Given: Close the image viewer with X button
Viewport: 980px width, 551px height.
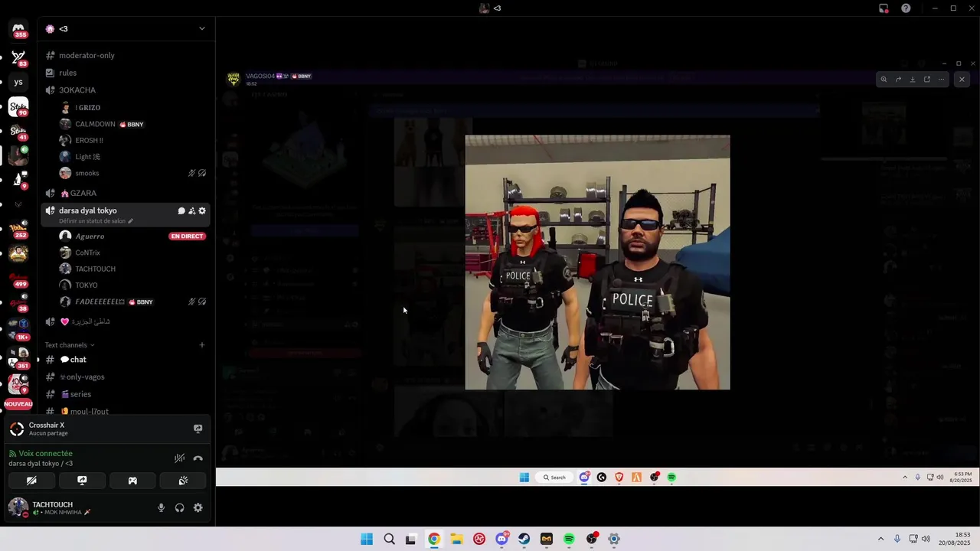Looking at the screenshot, I should coord(962,80).
